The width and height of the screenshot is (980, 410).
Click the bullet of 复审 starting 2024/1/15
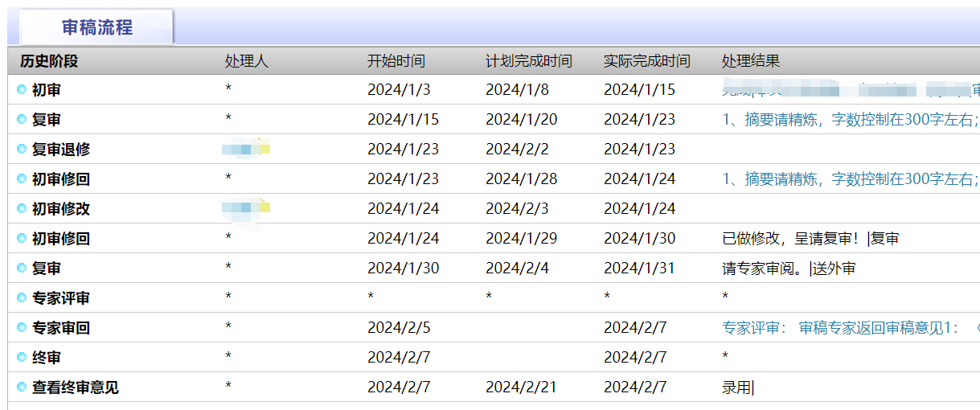coord(22,120)
